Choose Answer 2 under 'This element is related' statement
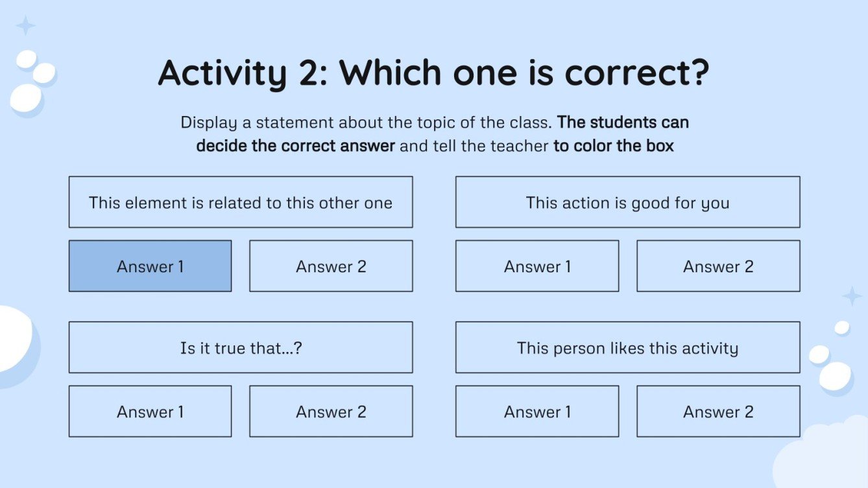 (x=331, y=266)
